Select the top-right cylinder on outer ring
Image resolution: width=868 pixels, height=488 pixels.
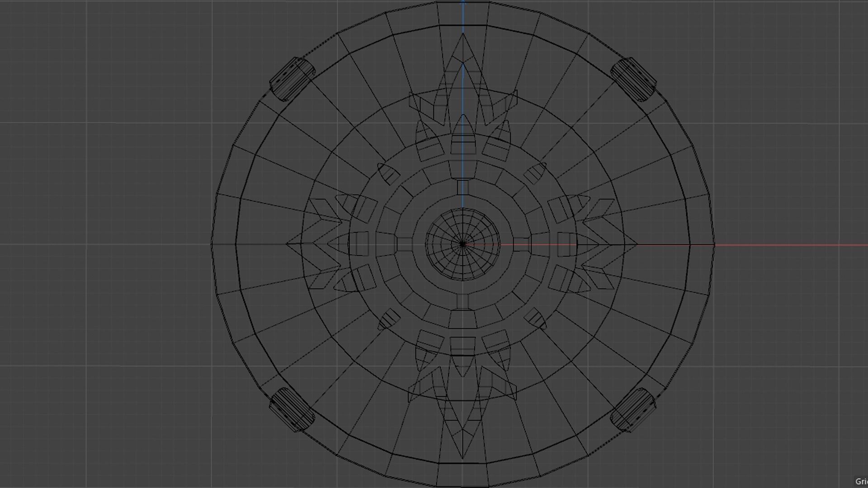point(633,79)
